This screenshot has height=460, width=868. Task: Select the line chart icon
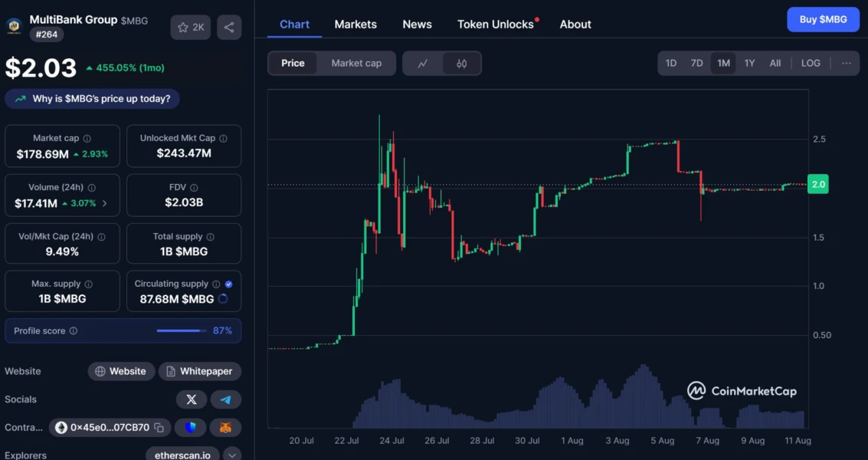(422, 63)
